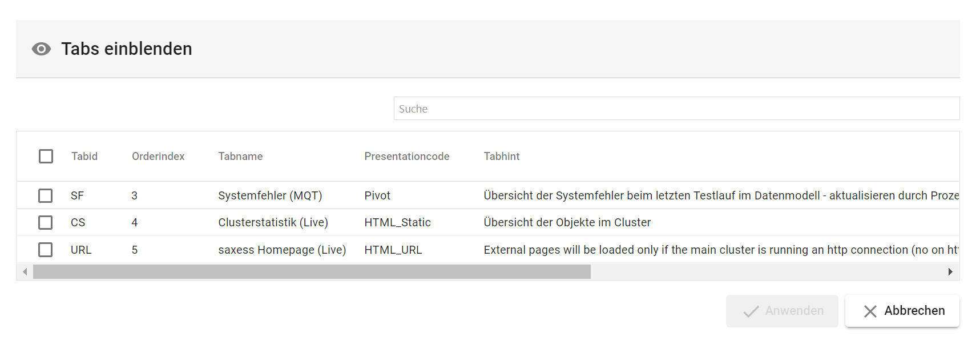980x340 pixels.
Task: Check the box for the SF row
Action: [46, 195]
